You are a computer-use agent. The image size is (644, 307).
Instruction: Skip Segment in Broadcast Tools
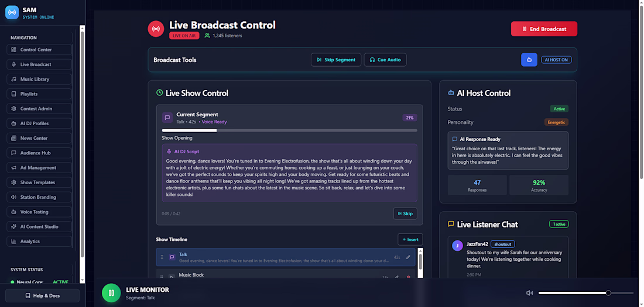click(x=336, y=60)
